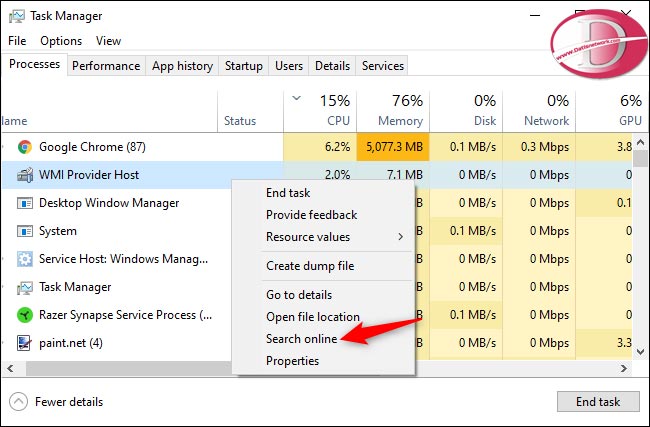Minimize the Task Manager window
The image size is (650, 427).
click(535, 16)
